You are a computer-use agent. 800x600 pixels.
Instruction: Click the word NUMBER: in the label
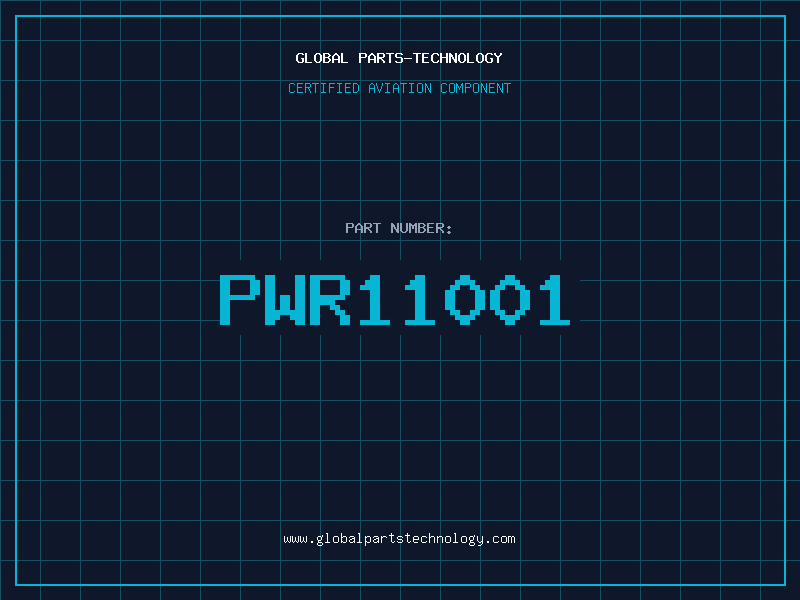click(x=421, y=228)
